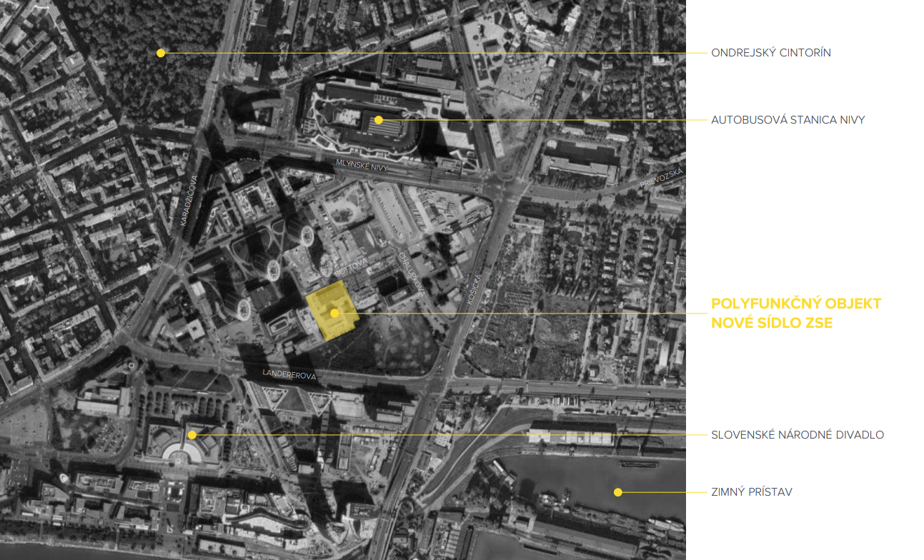
Task: Select the NOVÉ SÍDLO ZSE text line
Action: pos(772,323)
